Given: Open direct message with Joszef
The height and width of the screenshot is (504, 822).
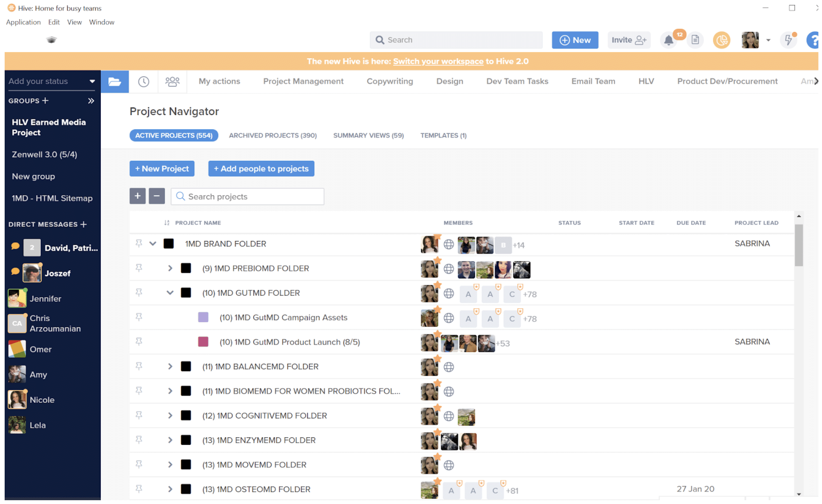Looking at the screenshot, I should 57,273.
